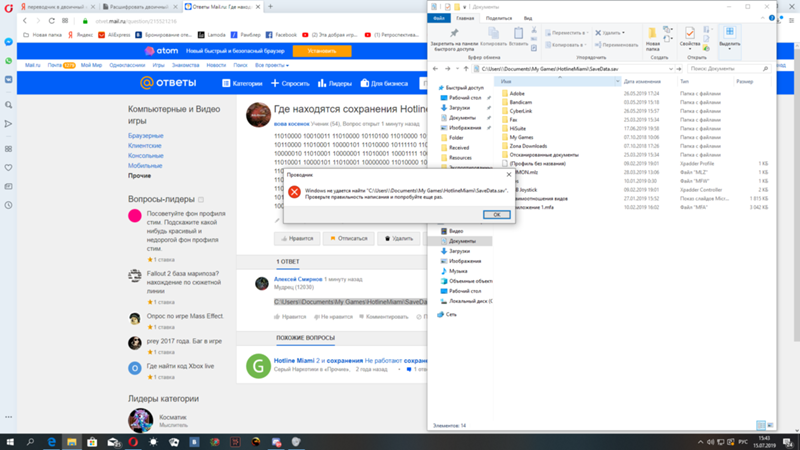Click the 'Удалить' button under the question

coord(398,238)
